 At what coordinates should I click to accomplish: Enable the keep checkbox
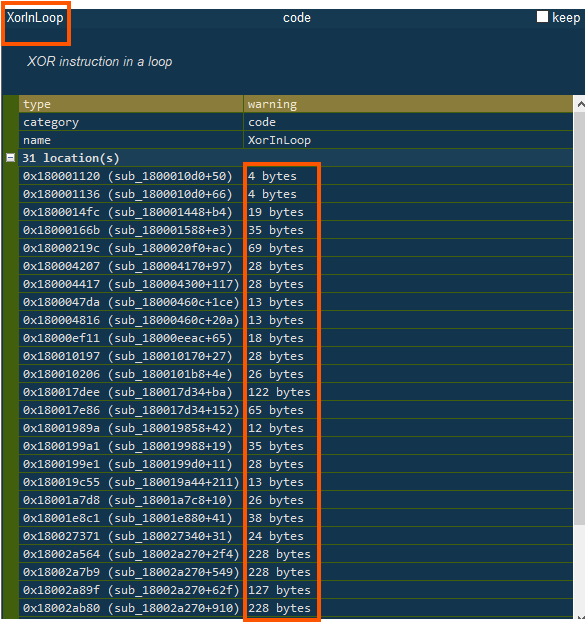pos(542,17)
